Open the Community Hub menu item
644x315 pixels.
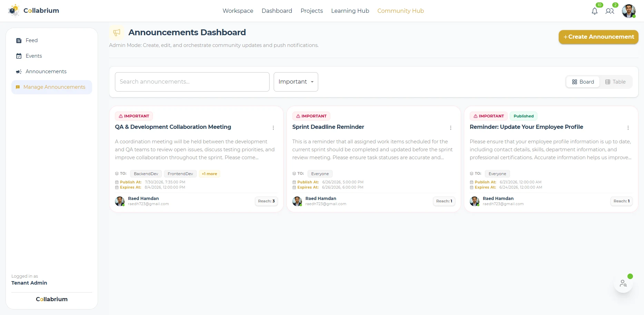click(401, 11)
